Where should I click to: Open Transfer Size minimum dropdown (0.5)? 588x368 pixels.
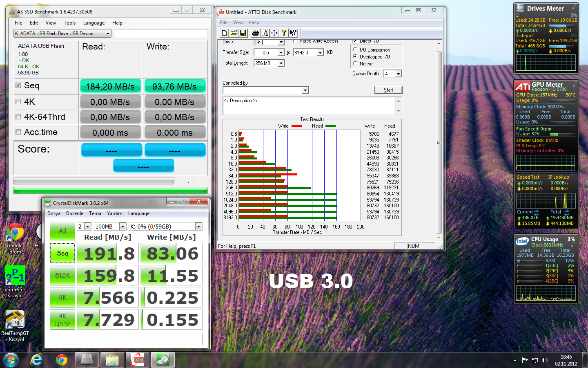point(281,52)
